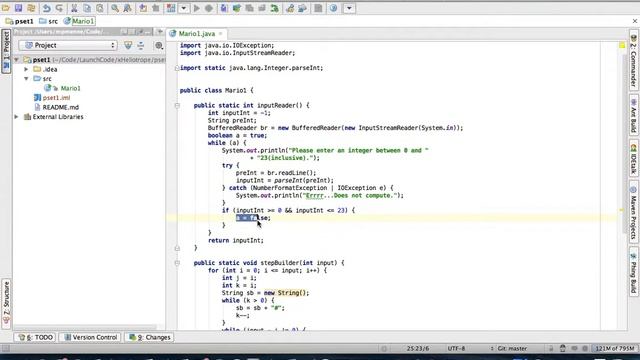Screen dimensions: 640x360
Task: Click the return inputInt; line
Action: 236,240
